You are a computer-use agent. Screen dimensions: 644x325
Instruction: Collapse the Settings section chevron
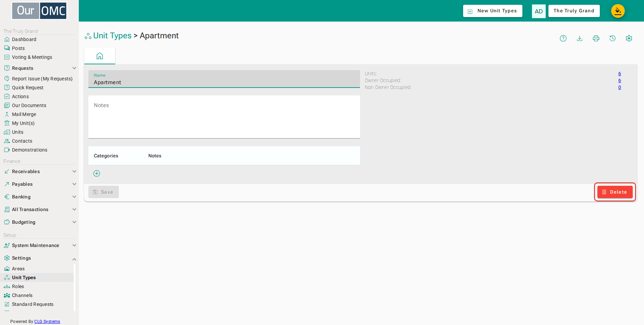(74, 259)
